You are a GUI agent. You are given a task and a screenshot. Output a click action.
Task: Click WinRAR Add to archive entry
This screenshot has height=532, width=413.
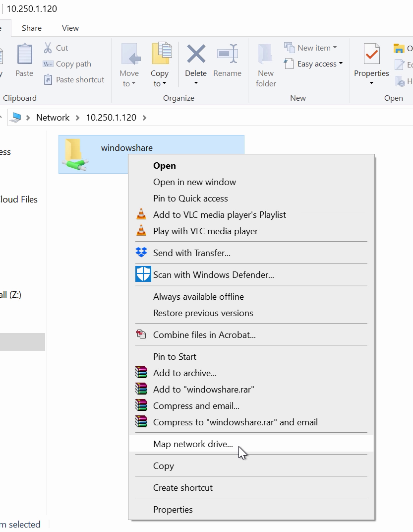coord(251,373)
